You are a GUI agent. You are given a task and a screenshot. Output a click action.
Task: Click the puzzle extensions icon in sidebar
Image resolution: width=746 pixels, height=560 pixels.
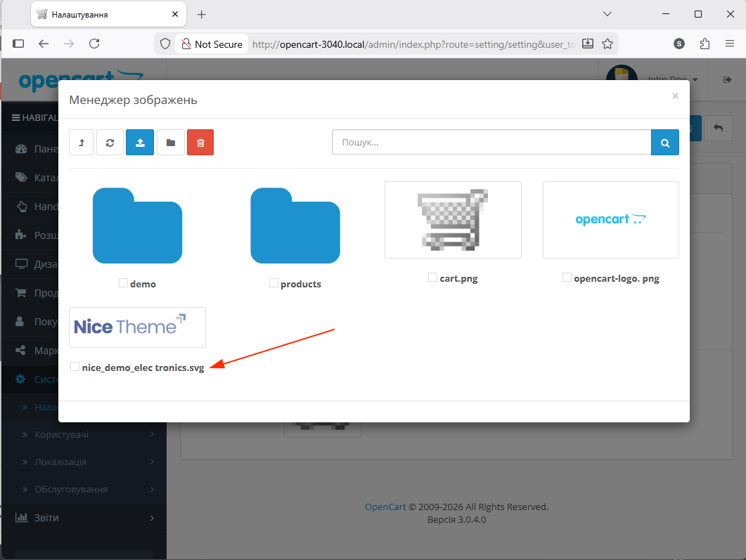point(20,235)
